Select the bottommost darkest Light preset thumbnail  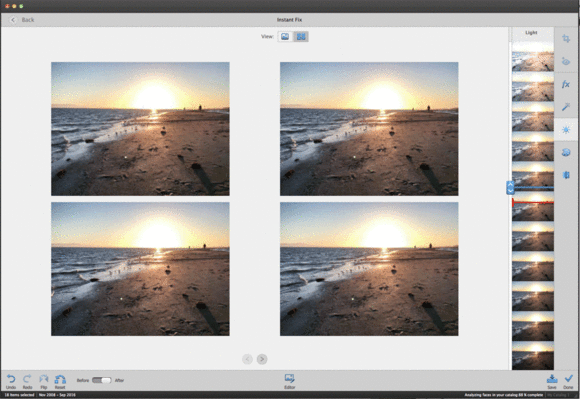(x=533, y=356)
